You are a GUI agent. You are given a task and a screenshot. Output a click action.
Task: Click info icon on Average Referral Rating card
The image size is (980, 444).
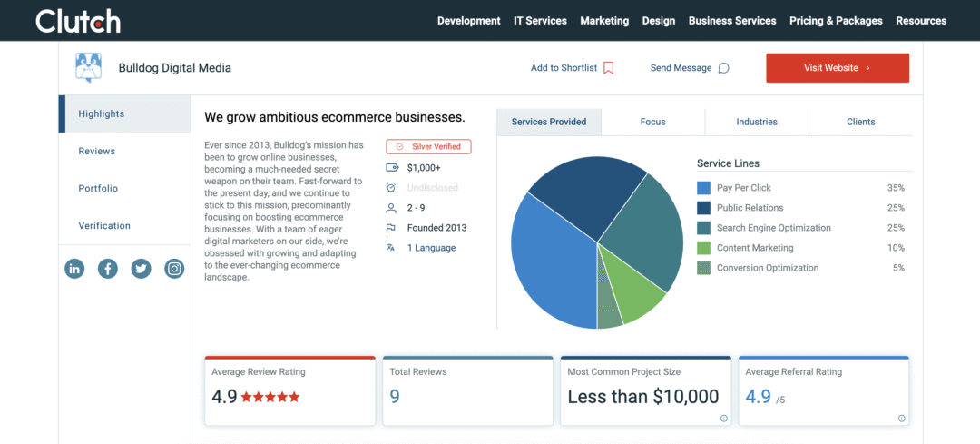(x=901, y=419)
